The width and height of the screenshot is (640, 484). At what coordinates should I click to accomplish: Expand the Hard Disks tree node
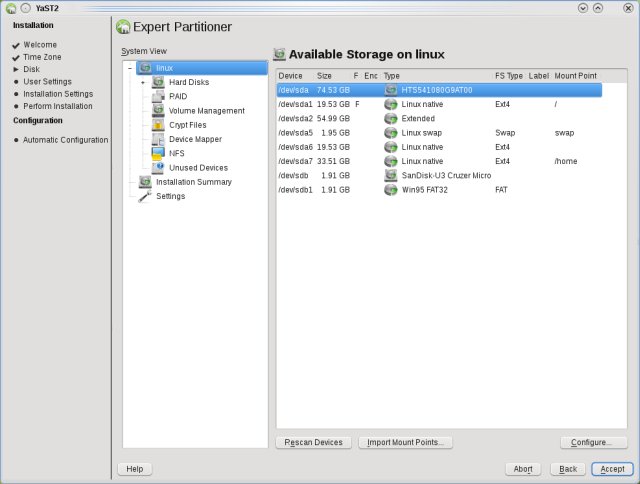(x=143, y=82)
